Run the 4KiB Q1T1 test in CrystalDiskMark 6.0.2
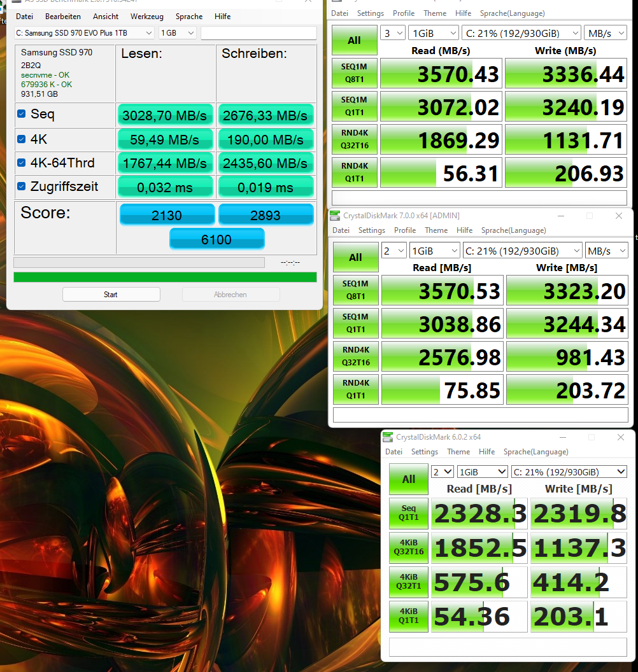This screenshot has height=672, width=638. coord(409,616)
